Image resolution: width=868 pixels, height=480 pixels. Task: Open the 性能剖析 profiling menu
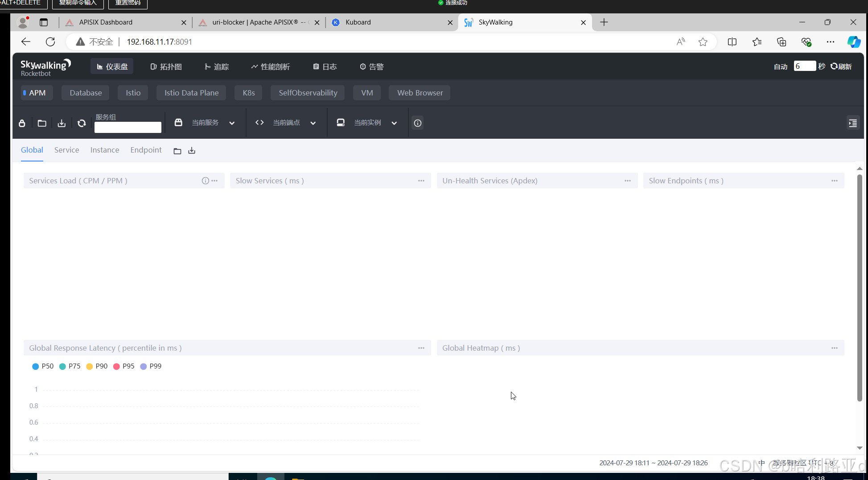pos(270,66)
